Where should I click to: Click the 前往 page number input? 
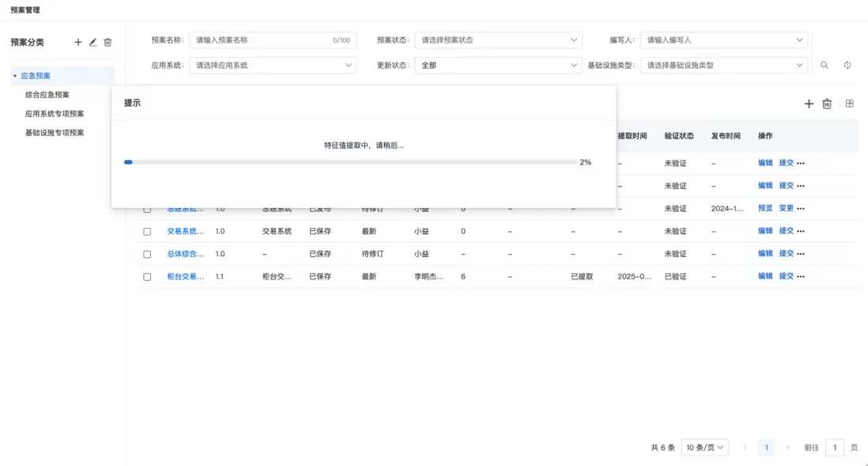[x=835, y=447]
